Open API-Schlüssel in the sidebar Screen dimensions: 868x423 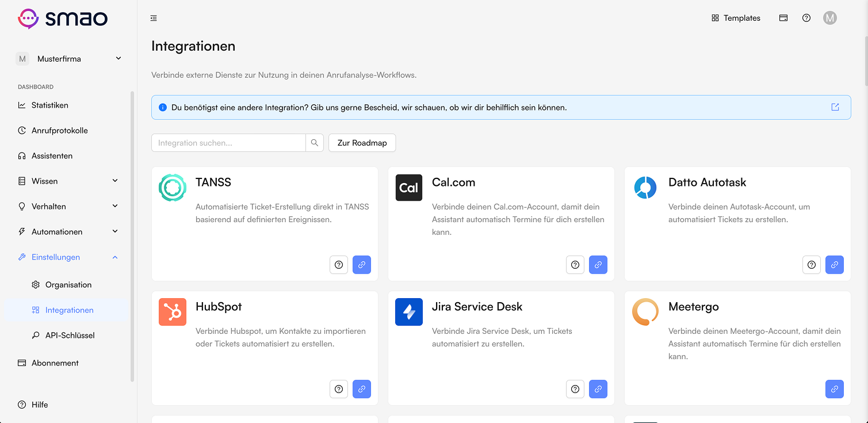coord(68,336)
